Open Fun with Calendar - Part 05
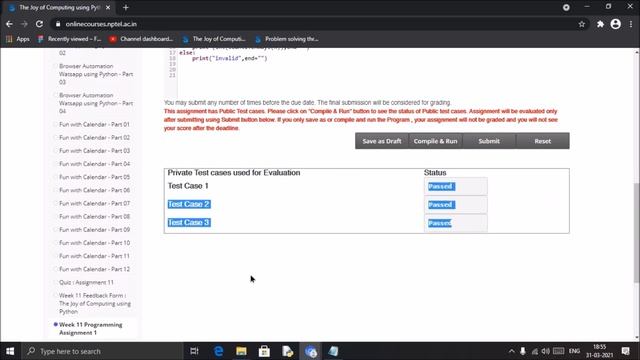Image resolution: width=640 pixels, height=360 pixels. click(x=94, y=177)
